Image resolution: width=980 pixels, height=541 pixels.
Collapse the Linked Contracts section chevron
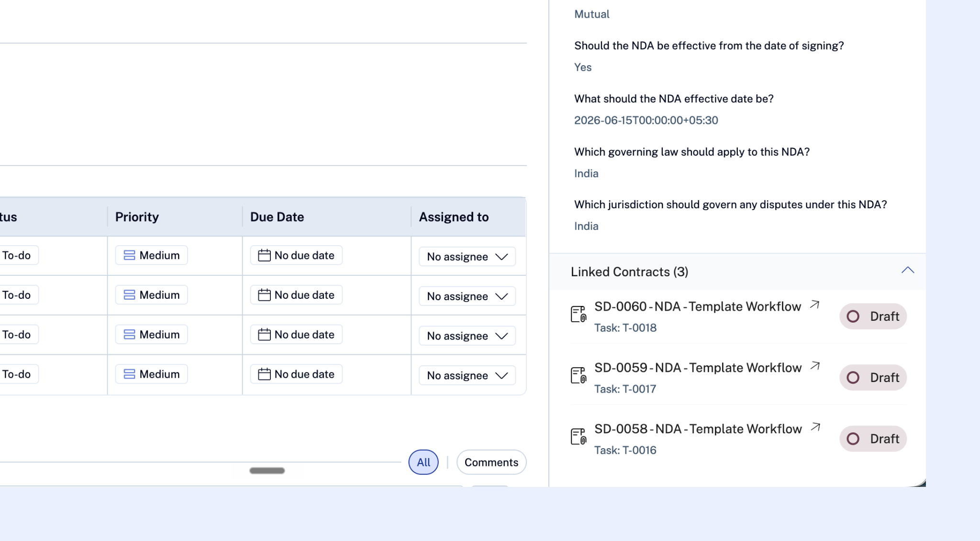pyautogui.click(x=908, y=270)
